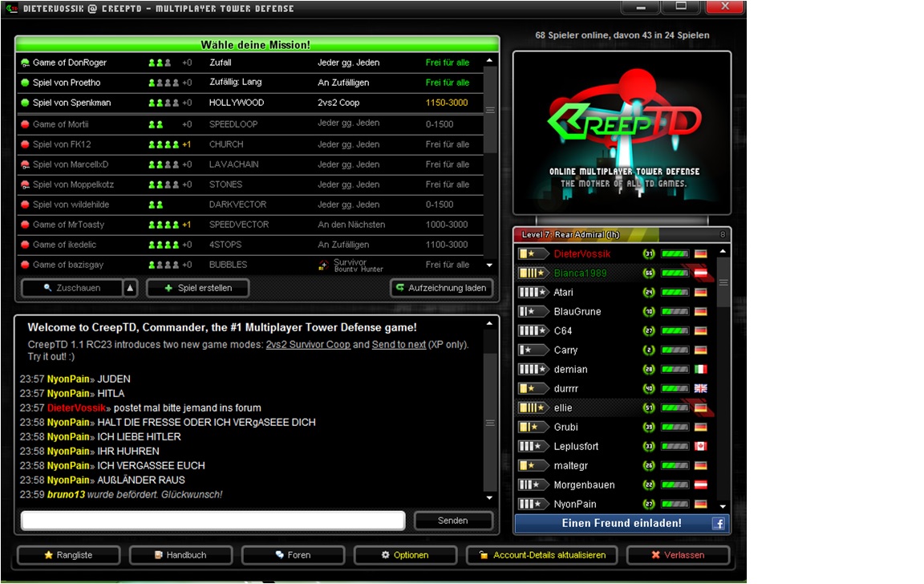Click Survivor Bounty Hunter mode icon
This screenshot has height=584, width=924.
click(x=323, y=266)
